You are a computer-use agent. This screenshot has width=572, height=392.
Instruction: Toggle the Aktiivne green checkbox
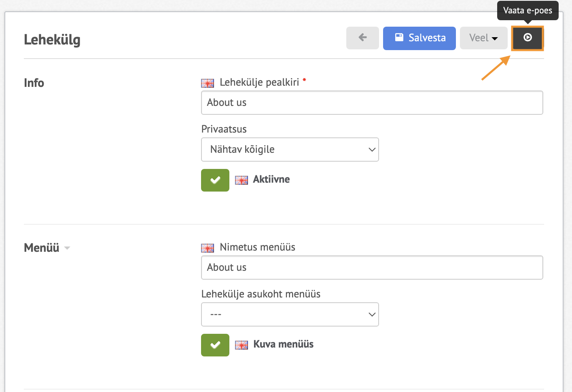(215, 180)
